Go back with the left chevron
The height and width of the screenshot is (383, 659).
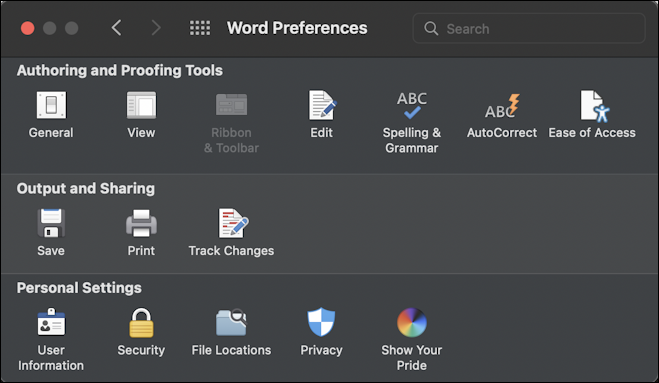(x=116, y=28)
